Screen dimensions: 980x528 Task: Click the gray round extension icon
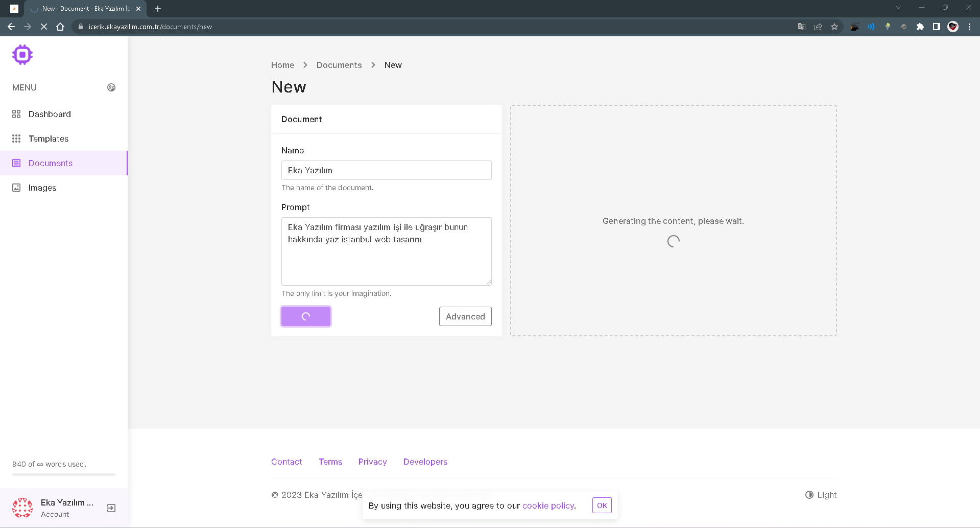click(904, 27)
